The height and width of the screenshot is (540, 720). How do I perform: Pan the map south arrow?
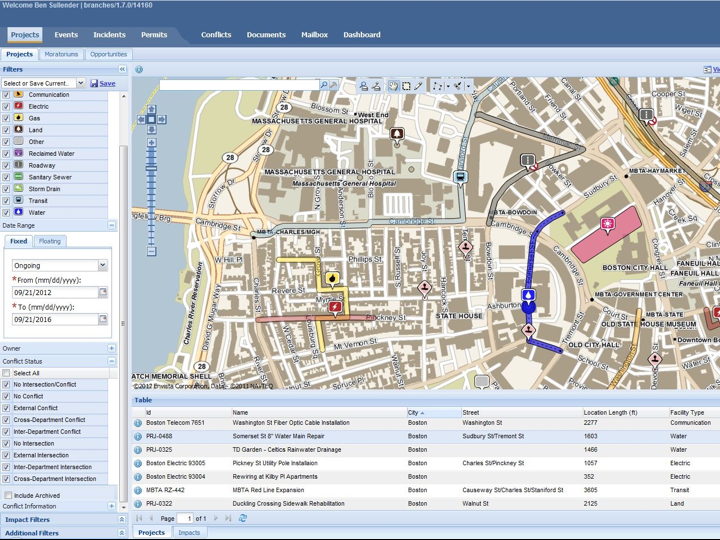(151, 130)
